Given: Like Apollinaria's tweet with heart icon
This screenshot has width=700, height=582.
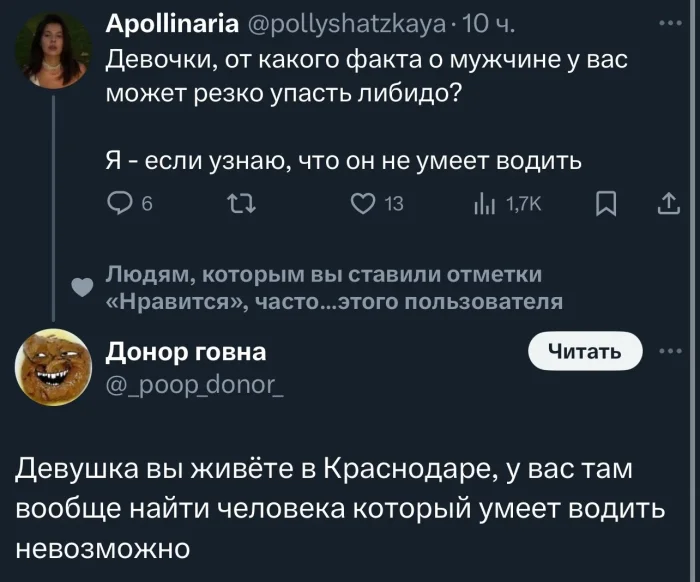Looking at the screenshot, I should (x=363, y=205).
